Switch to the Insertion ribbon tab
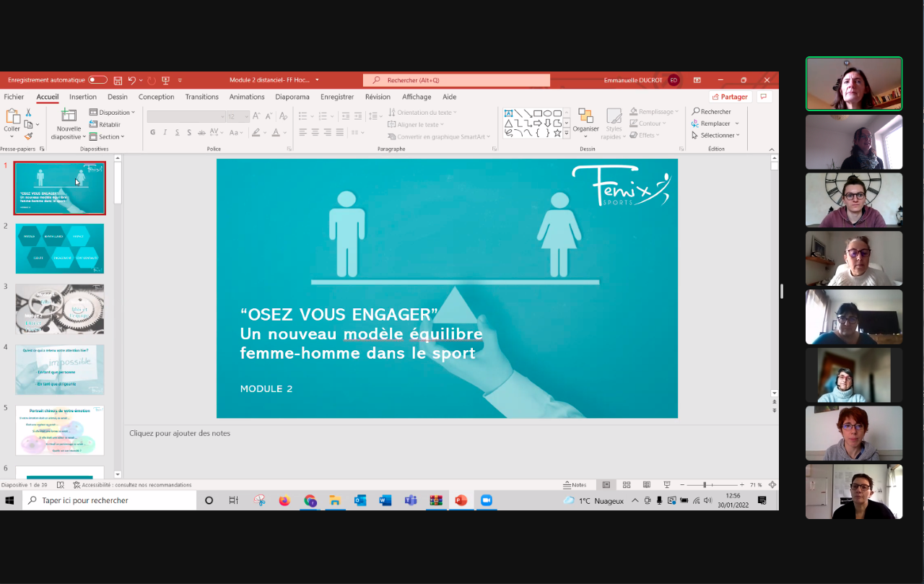 (x=83, y=97)
